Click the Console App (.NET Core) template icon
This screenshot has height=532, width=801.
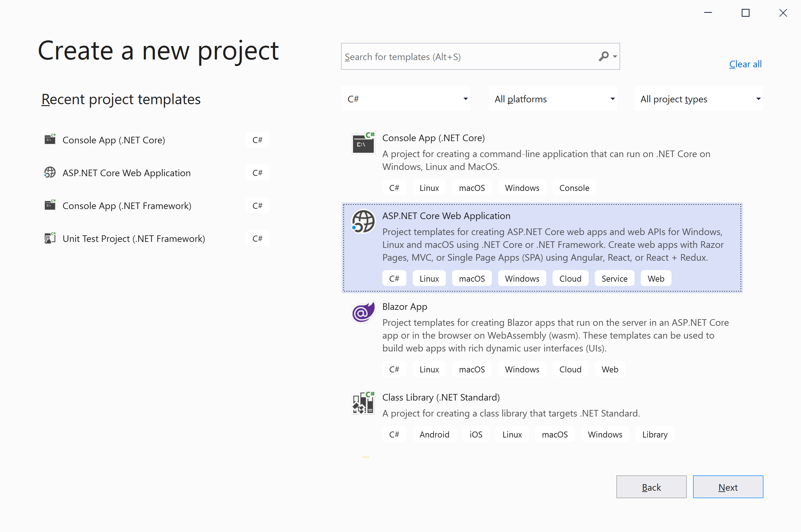363,143
